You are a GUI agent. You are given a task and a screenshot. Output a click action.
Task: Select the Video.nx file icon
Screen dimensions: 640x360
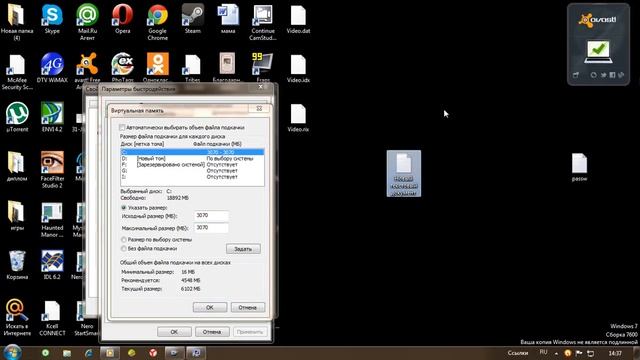(x=298, y=117)
